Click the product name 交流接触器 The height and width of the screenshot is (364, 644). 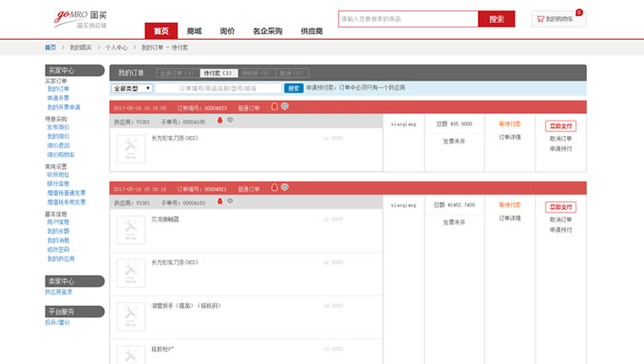click(x=165, y=220)
